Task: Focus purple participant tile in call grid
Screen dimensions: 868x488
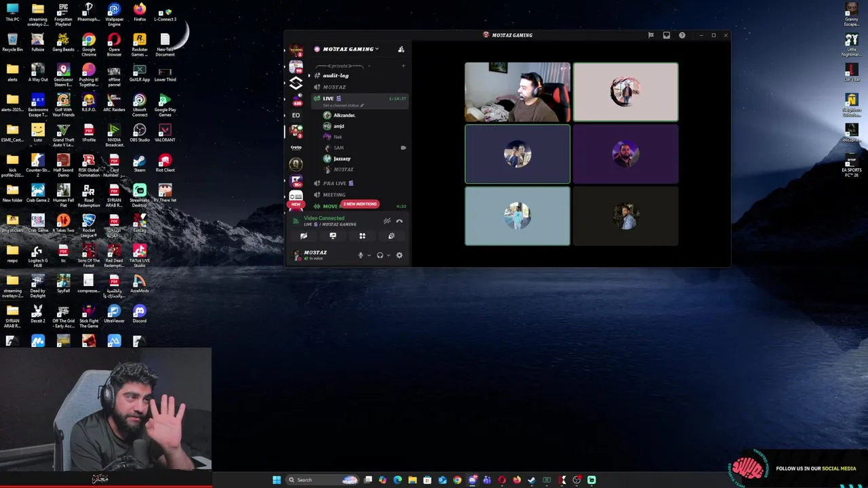Action: 625,155
